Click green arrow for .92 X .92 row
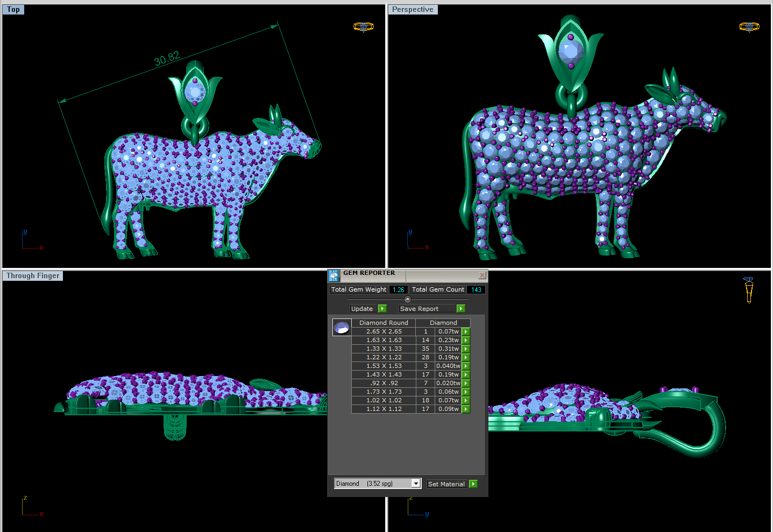This screenshot has height=532, width=773. tap(466, 384)
